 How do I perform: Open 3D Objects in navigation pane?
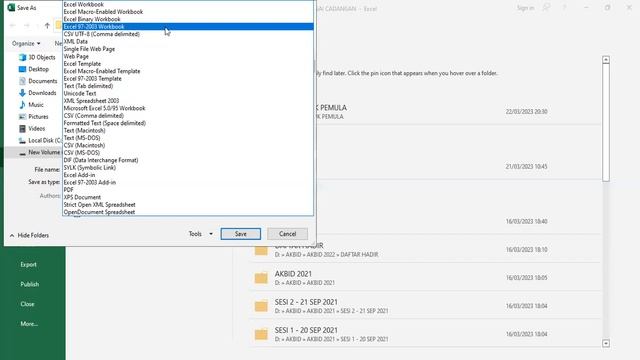pos(37,58)
